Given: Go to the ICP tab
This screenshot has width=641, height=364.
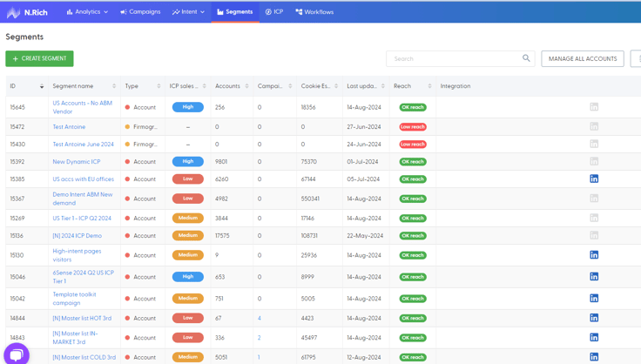Looking at the screenshot, I should click(274, 12).
